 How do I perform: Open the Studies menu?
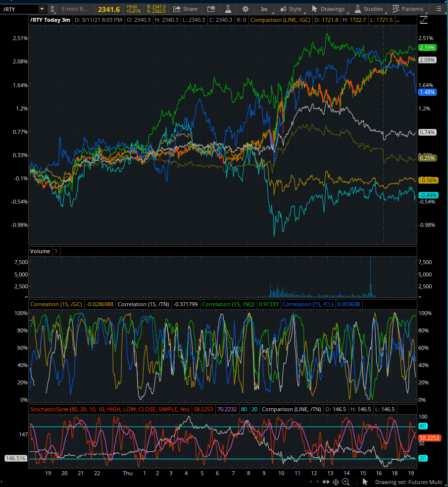click(x=369, y=9)
